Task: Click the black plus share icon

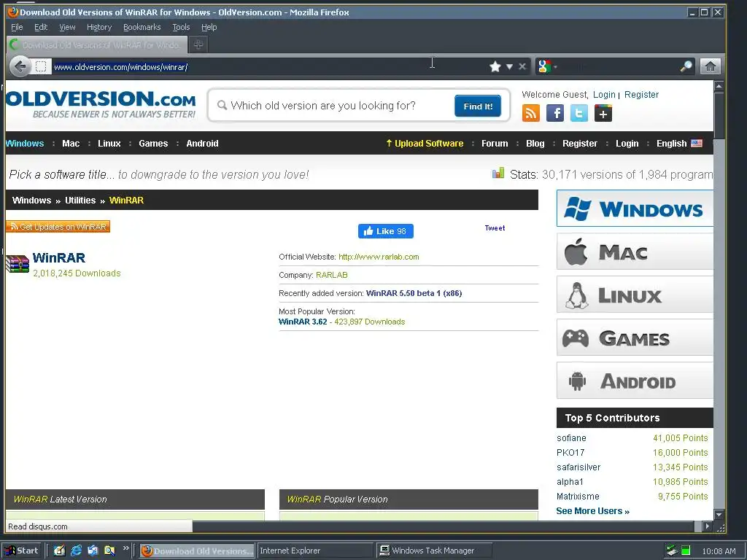Action: coord(603,113)
